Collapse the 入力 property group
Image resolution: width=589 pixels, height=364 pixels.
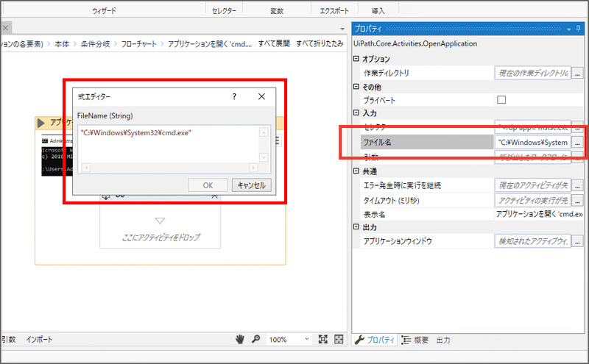tap(356, 113)
